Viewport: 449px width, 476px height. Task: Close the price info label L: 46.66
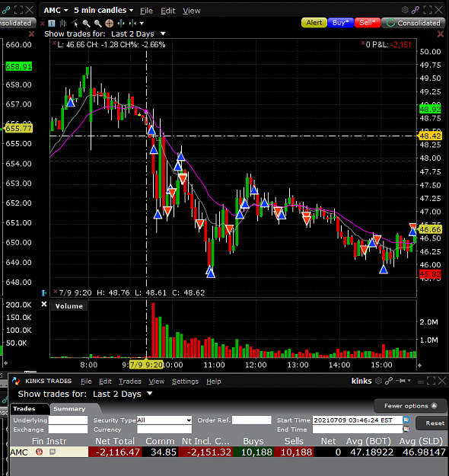(x=54, y=43)
